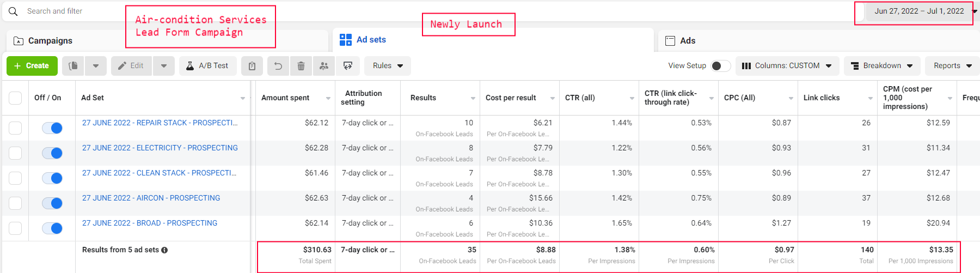Open the AIRCON - PROSPECTING ad set link

click(x=151, y=198)
